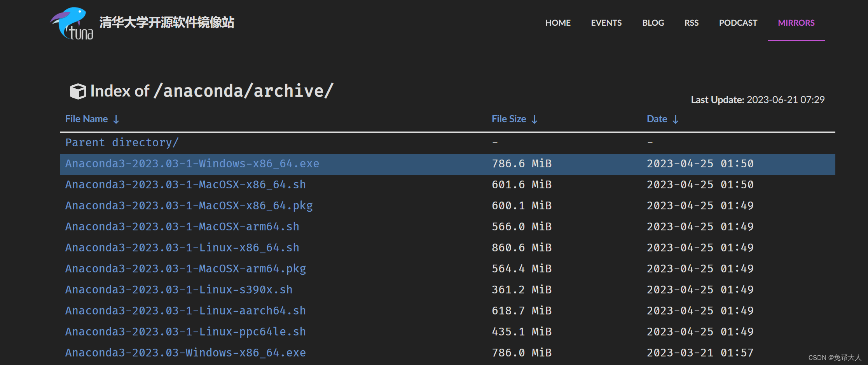The width and height of the screenshot is (868, 365).
Task: Click the 618.7 MiB file size
Action: tap(522, 311)
